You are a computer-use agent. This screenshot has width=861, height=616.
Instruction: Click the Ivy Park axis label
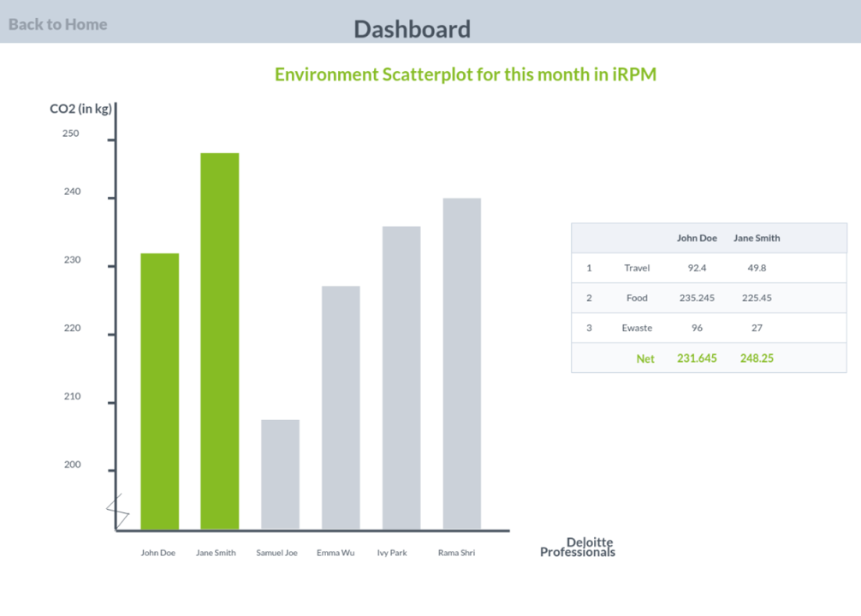click(x=392, y=553)
